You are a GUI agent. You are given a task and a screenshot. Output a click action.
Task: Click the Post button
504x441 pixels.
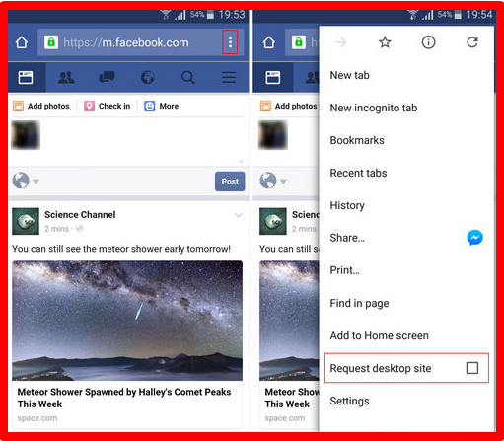click(x=230, y=182)
